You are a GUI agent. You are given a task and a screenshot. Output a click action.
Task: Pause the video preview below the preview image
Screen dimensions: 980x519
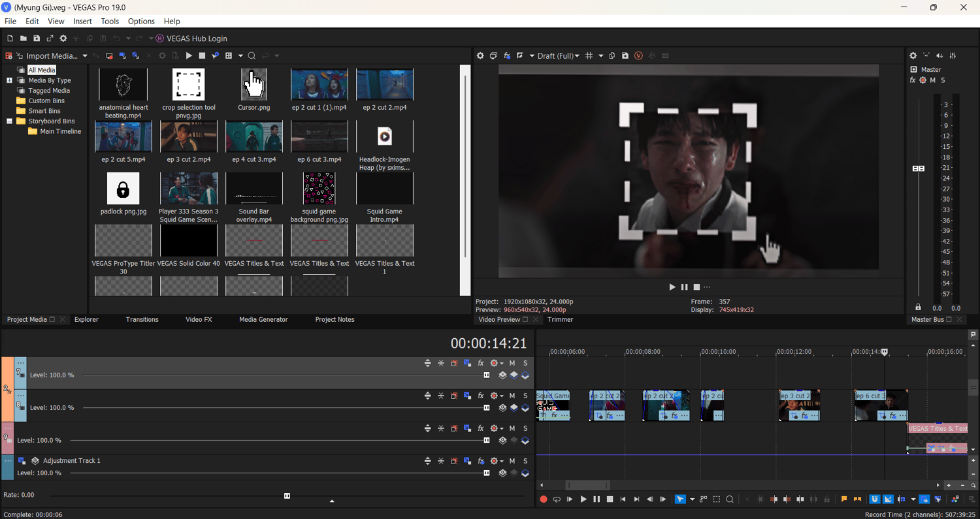(x=684, y=287)
